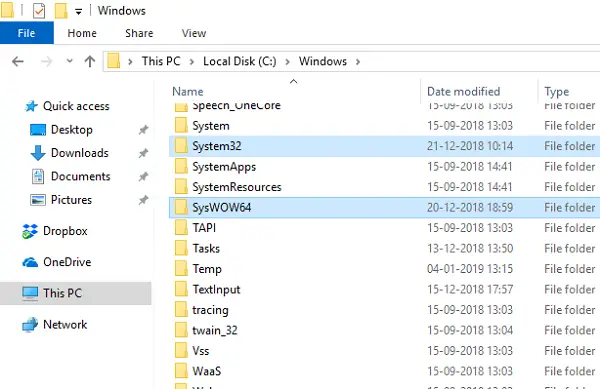
Task: Open the Quick Access Toolbar customize dropdown
Action: [78, 12]
